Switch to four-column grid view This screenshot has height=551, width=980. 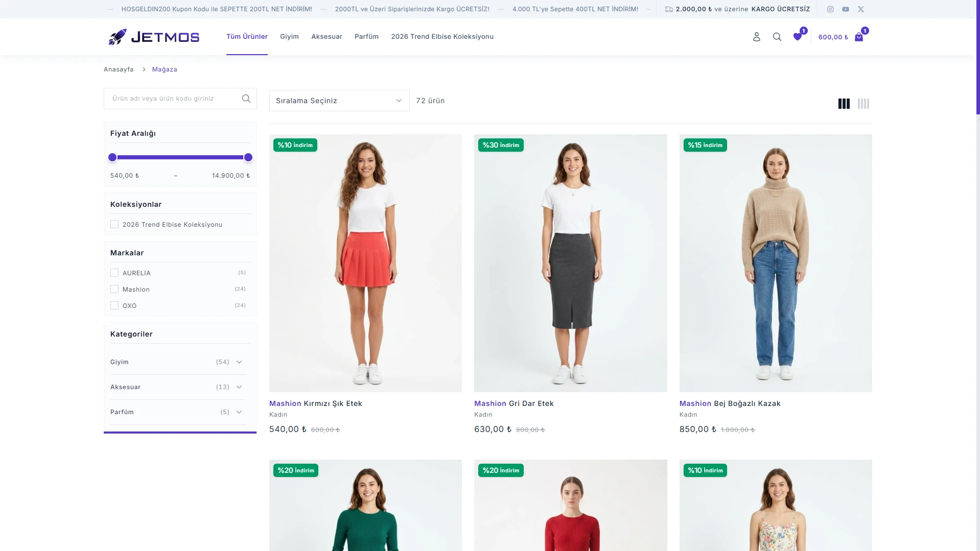pyautogui.click(x=864, y=104)
